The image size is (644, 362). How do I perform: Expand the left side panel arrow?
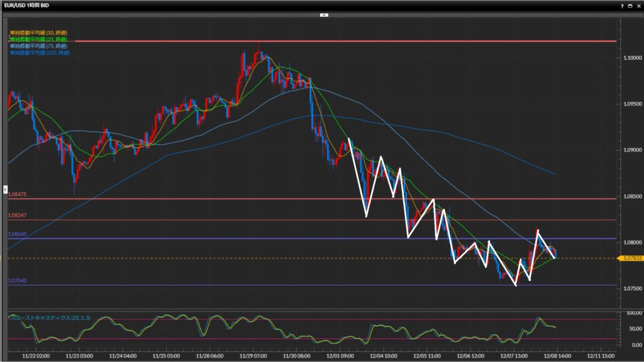tap(6, 188)
